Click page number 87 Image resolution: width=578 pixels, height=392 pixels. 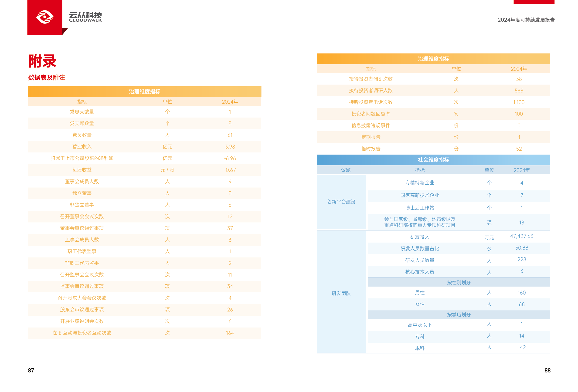31,370
